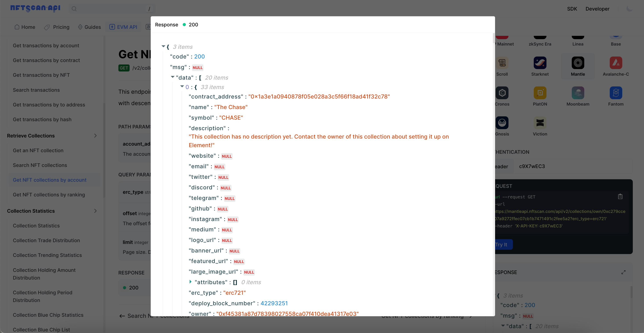Copy the request code via clipboard icon
The height and width of the screenshot is (333, 644).
[620, 197]
